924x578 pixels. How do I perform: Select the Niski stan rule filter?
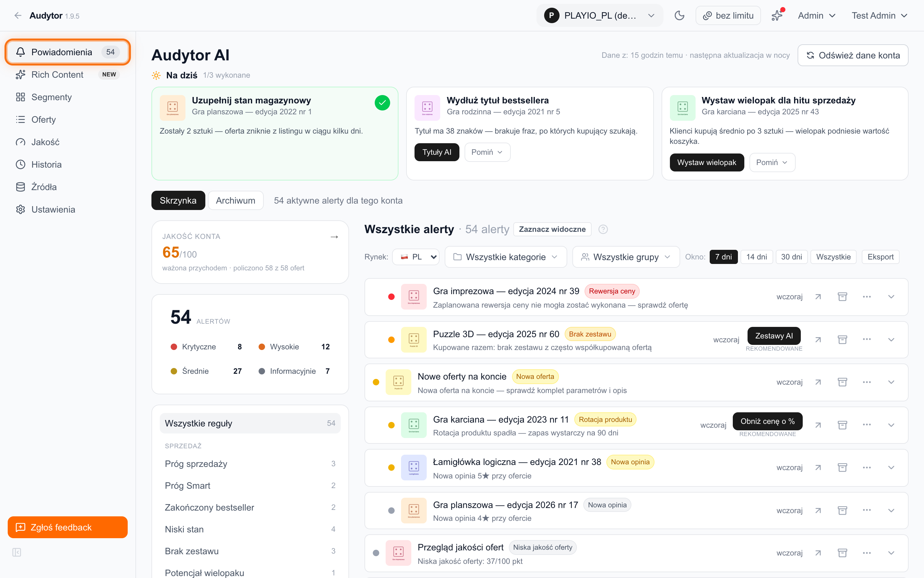(250, 529)
